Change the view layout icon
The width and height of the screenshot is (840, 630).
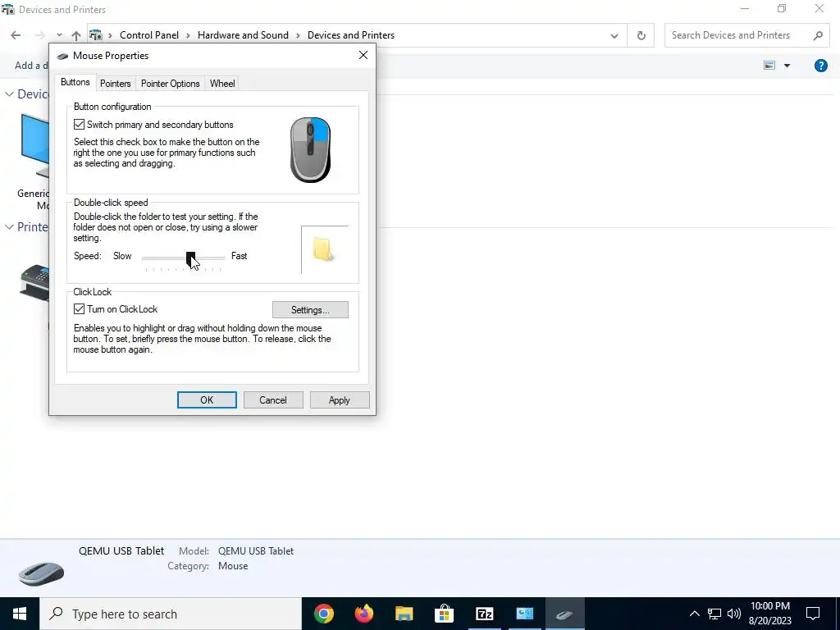click(x=769, y=66)
